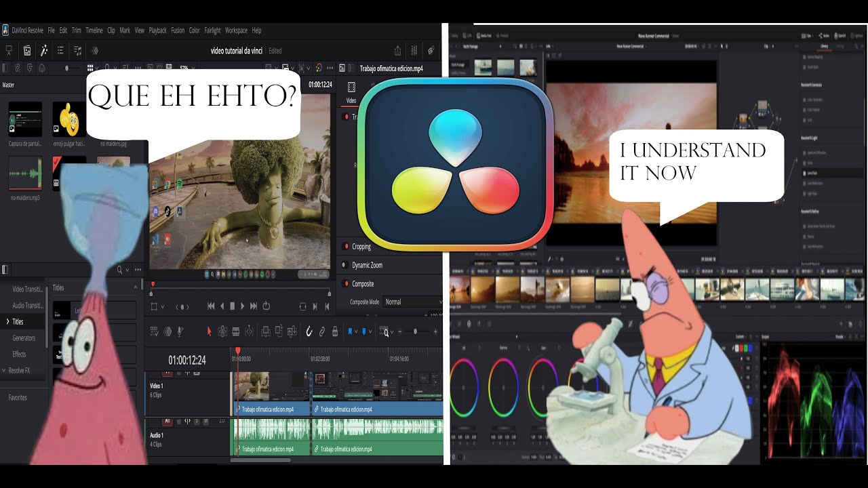
Task: Open the Effects Library wand icon
Action: point(44,51)
